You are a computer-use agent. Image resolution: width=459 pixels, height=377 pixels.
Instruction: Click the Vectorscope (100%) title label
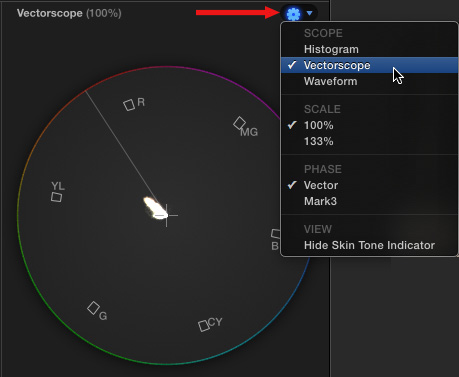(69, 13)
